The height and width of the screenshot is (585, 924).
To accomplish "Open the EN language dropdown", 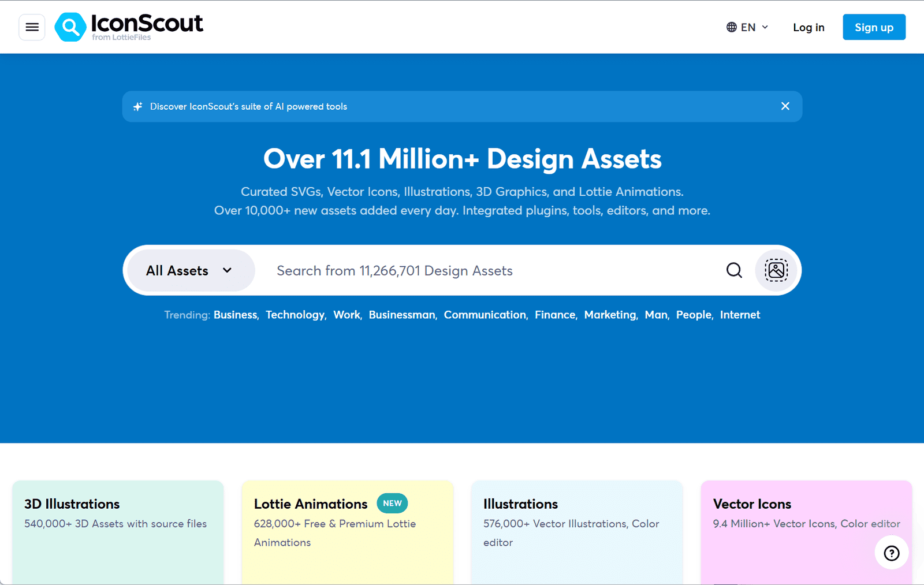I will [x=747, y=27].
